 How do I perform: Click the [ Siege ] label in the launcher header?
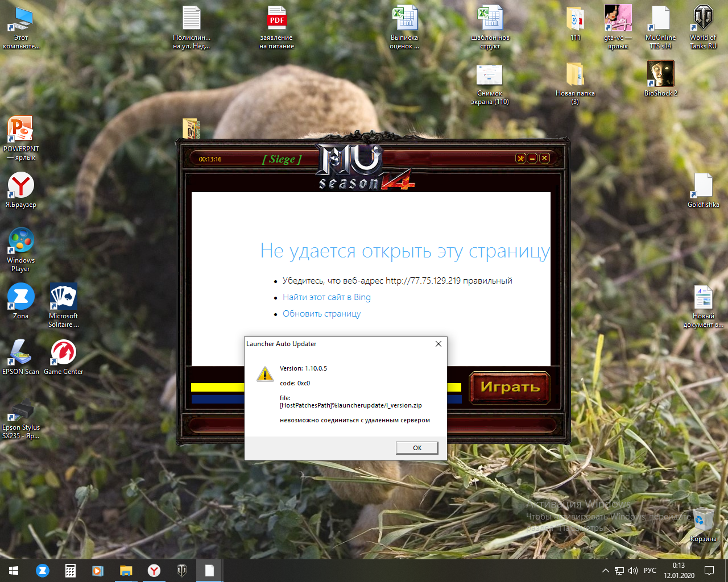tap(282, 159)
